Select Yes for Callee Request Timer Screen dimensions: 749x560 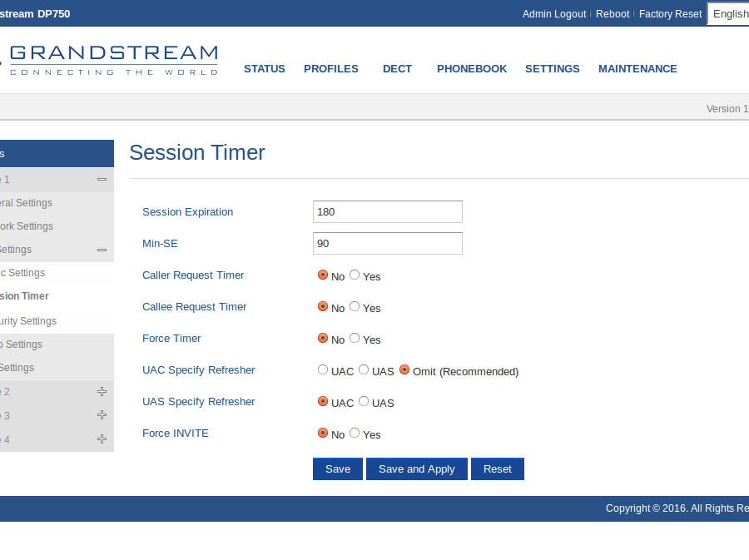click(x=355, y=306)
